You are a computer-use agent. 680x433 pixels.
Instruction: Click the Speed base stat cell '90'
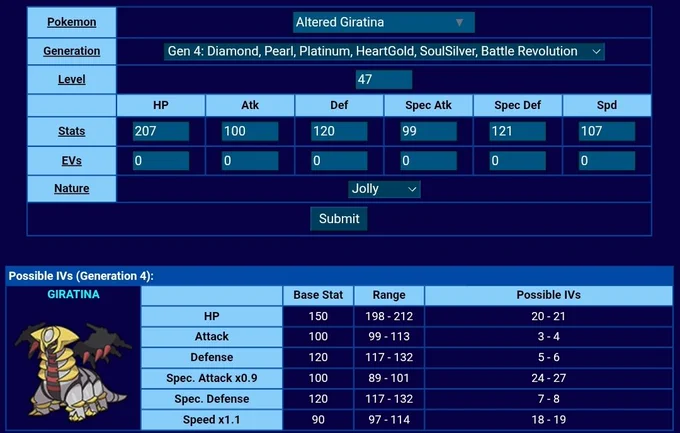(318, 420)
